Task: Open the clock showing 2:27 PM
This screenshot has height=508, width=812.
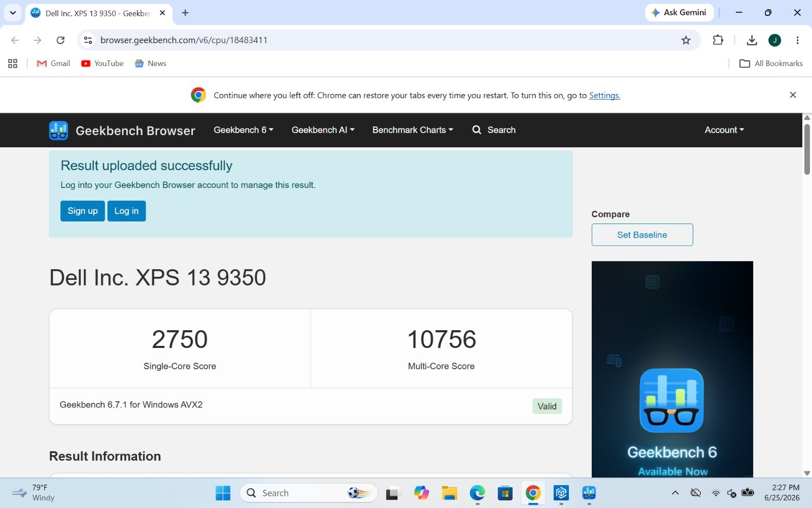Action: point(782,493)
